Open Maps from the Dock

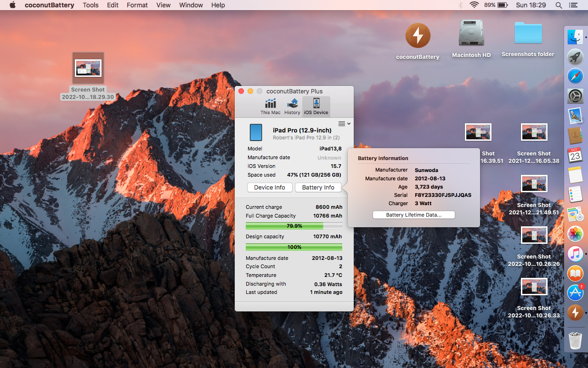click(x=575, y=214)
